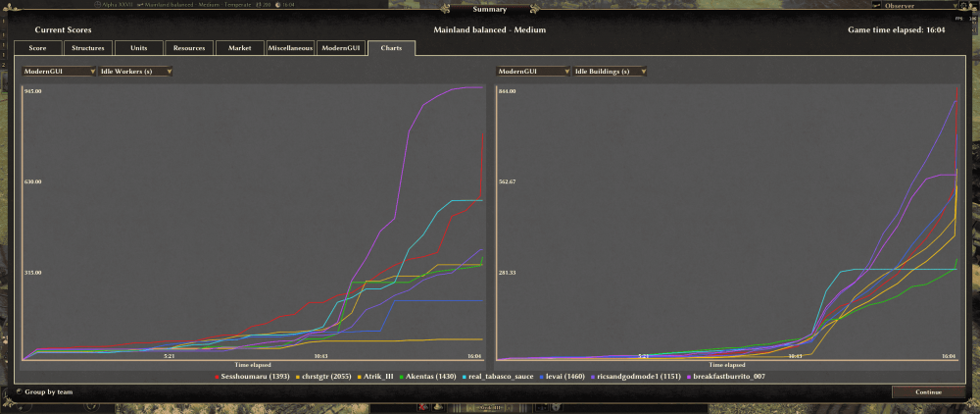
Task: Click the 562.67 axis value
Action: (507, 182)
